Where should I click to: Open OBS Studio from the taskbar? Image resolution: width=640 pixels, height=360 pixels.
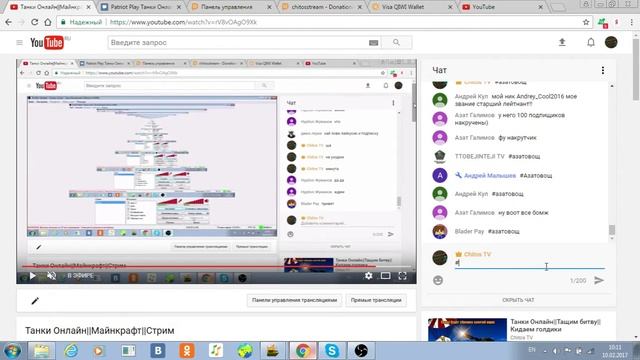pyautogui.click(x=361, y=351)
